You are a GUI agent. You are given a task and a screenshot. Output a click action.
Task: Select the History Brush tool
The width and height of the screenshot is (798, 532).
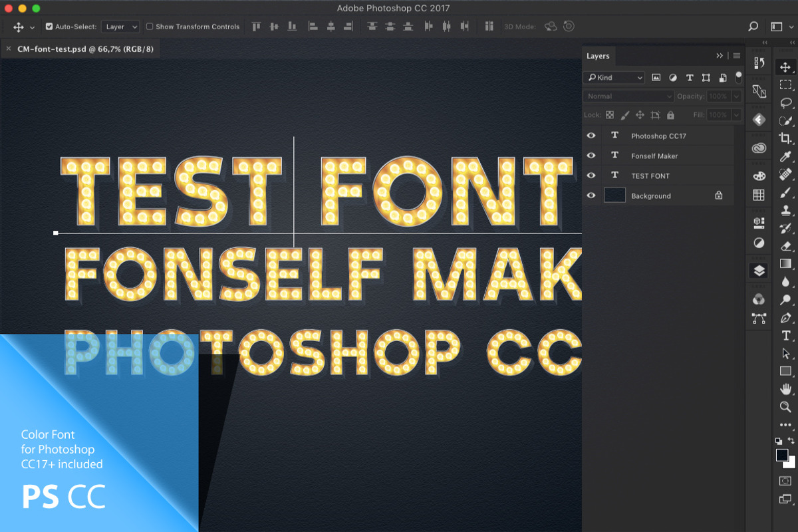coord(785,228)
